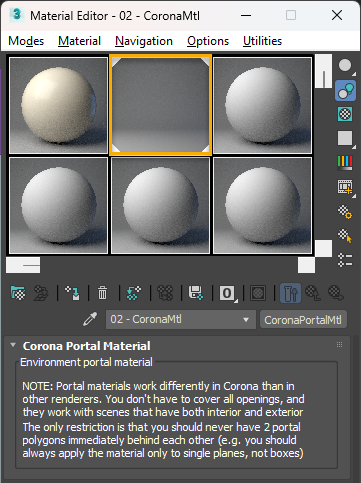Pick material from object with eyedropper
Screen dimensions: 361x483
[x=90, y=319]
